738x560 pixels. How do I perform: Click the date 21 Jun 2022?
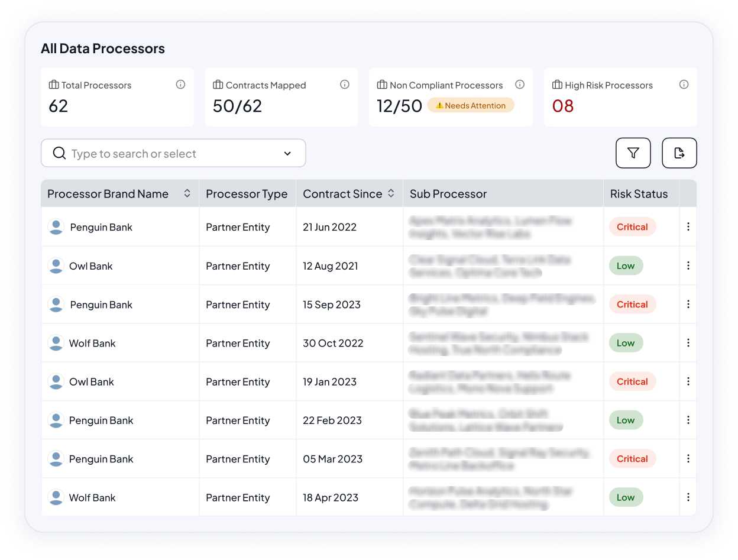tap(330, 227)
